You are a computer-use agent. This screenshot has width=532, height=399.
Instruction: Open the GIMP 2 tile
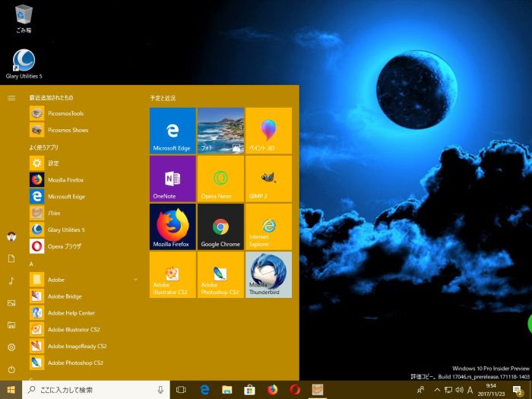tap(268, 179)
